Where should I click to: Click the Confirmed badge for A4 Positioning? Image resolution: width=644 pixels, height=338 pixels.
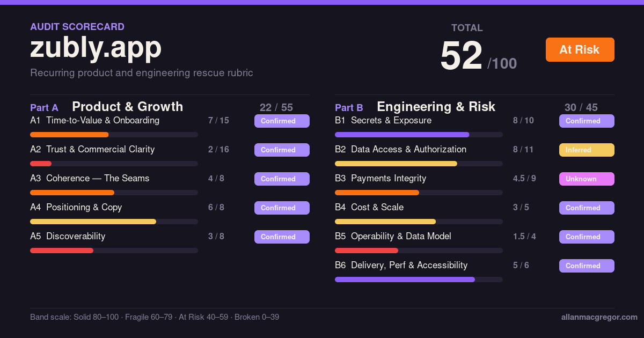(282, 208)
